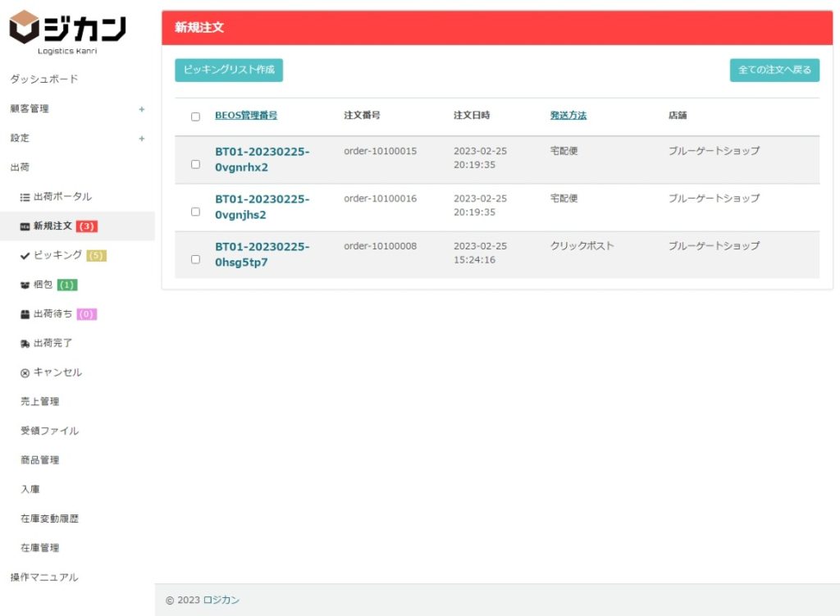Open order link BT01-20230225-0vgnjhs2

tap(262, 207)
